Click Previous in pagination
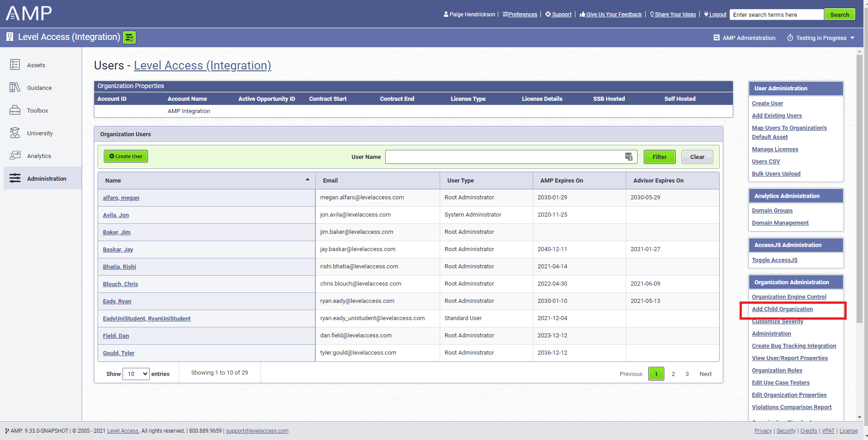 coord(631,374)
